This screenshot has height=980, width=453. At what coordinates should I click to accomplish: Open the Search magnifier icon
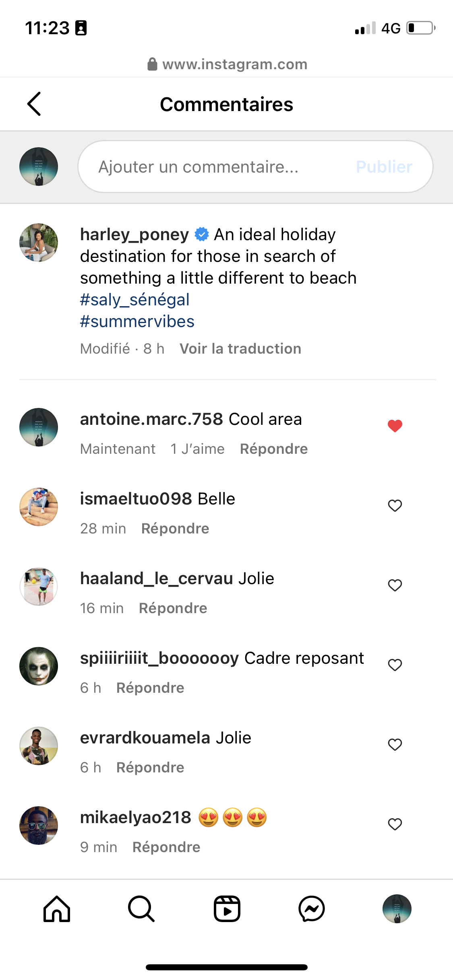pyautogui.click(x=141, y=909)
